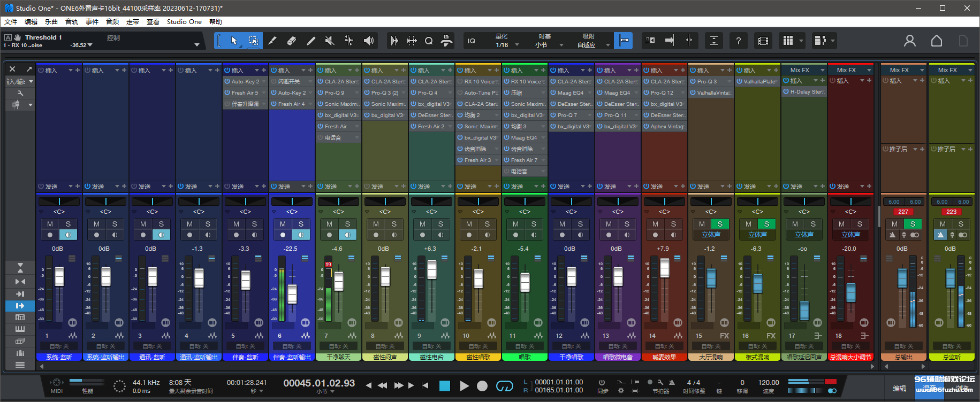The image size is (980, 402).
Task: Detach the mixer with the arrow icon
Action: (x=28, y=69)
